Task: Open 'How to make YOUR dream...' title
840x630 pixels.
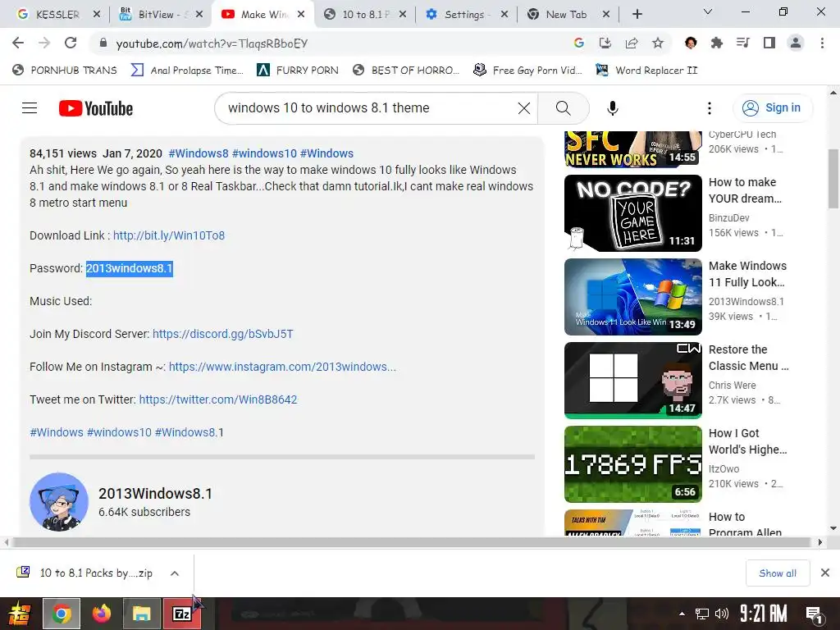Action: (x=745, y=190)
